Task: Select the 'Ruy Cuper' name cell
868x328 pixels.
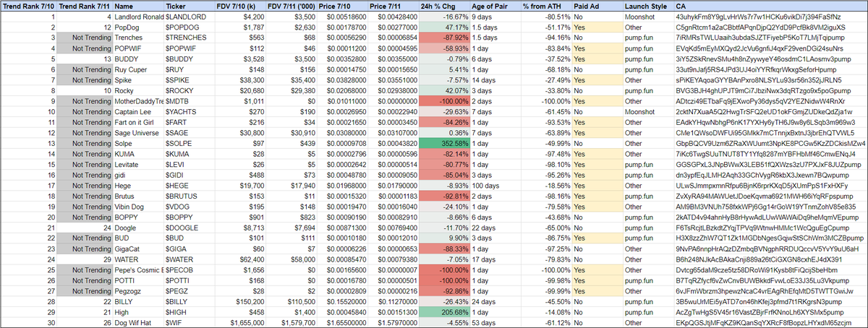Action: pyautogui.click(x=138, y=69)
